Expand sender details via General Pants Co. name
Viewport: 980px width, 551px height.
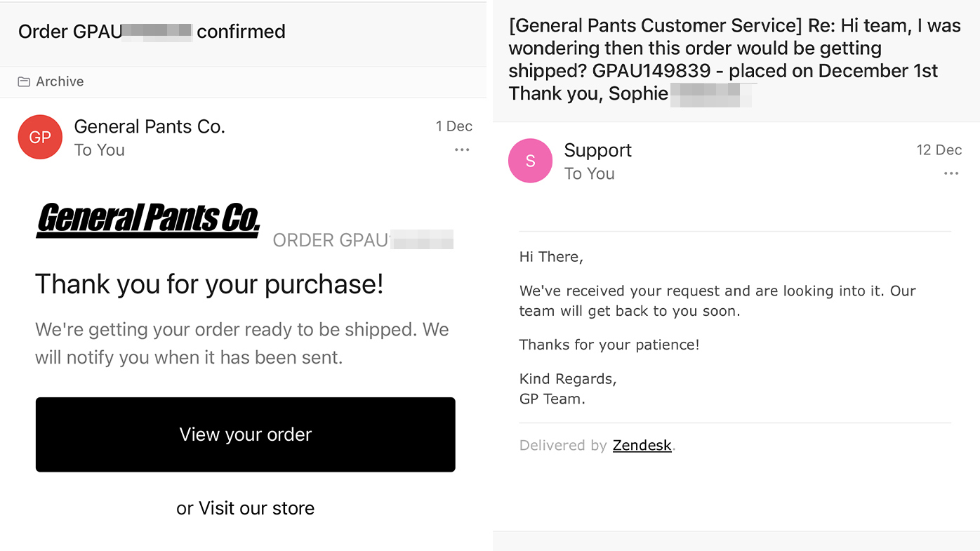click(149, 126)
